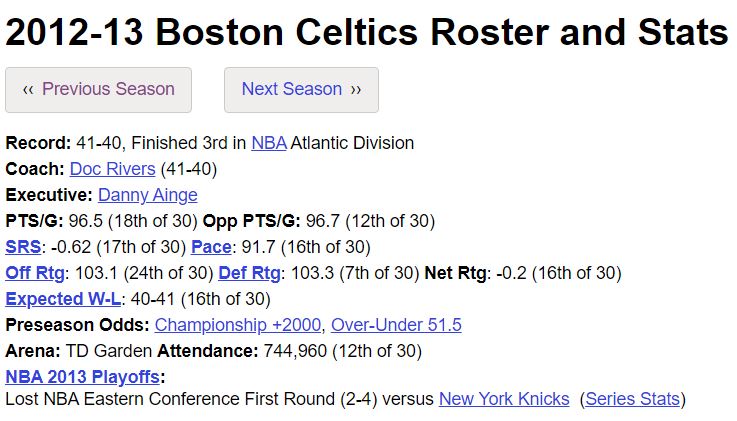Image resolution: width=737 pixels, height=421 pixels.
Task: Click the Net Rtg label text
Action: 455,273
